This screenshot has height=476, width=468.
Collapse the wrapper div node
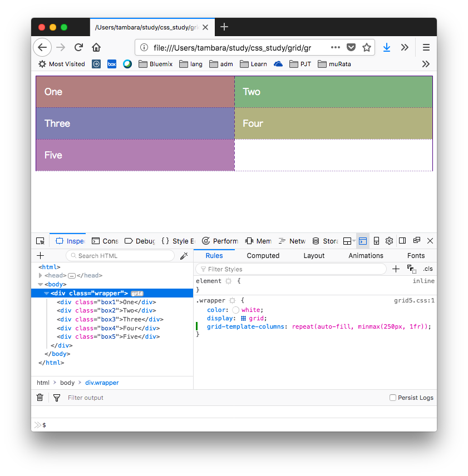pos(46,293)
